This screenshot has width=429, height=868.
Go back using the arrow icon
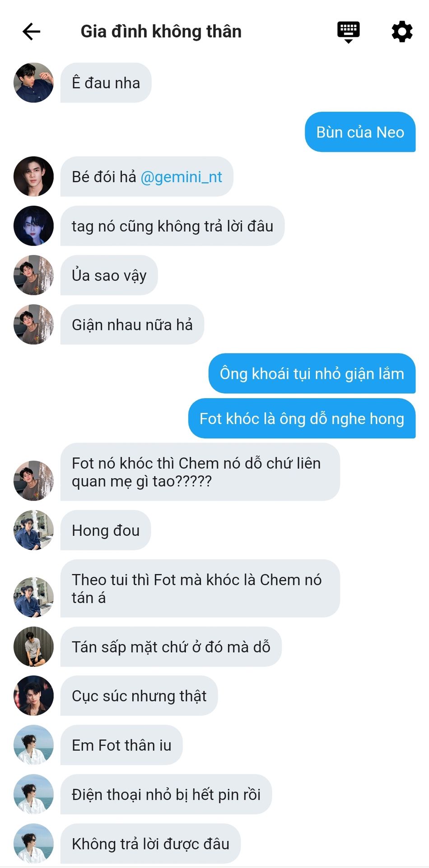coord(32,32)
